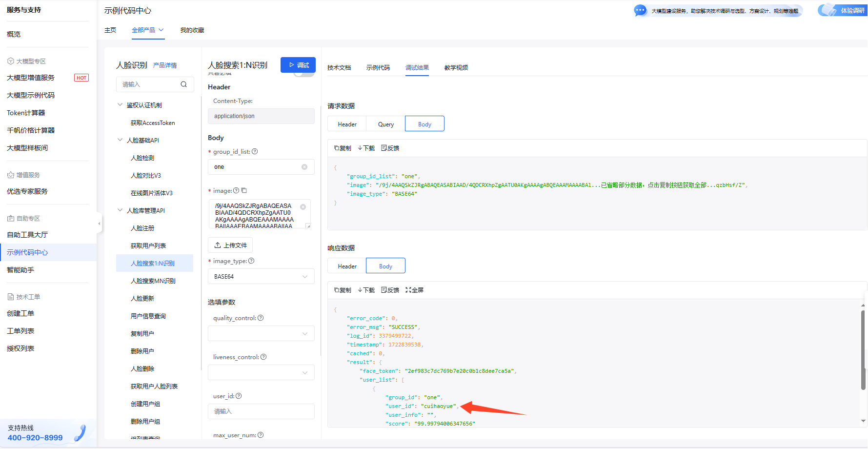Toggle the switch under the 调试 button
The height and width of the screenshot is (449, 868).
[304, 74]
